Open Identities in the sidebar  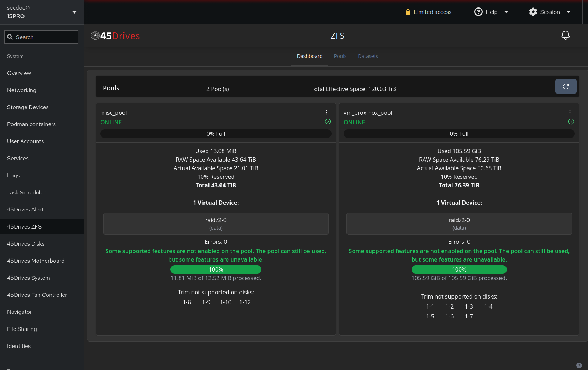coord(42,346)
